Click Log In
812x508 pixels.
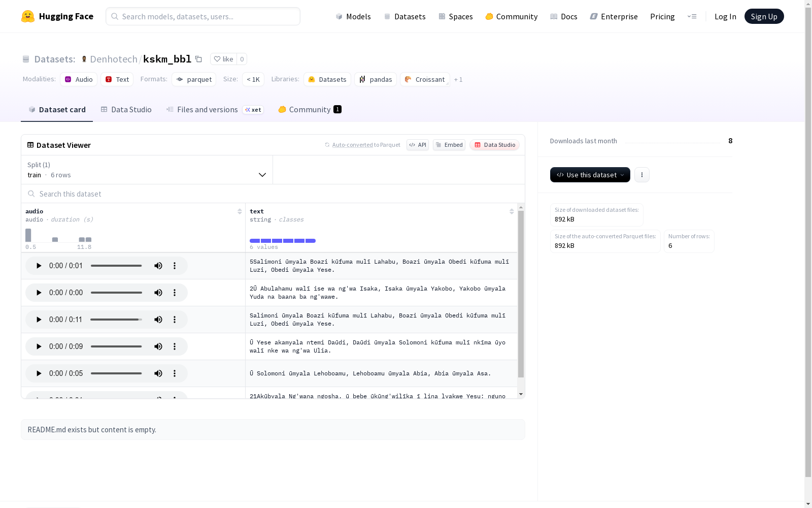(x=725, y=16)
